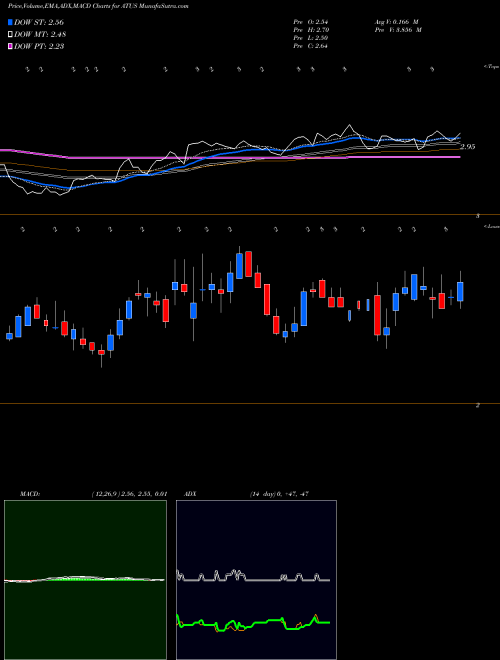Click the 'Pre H: 2.70' value
The width and height of the screenshot is (500, 660).
311,30
